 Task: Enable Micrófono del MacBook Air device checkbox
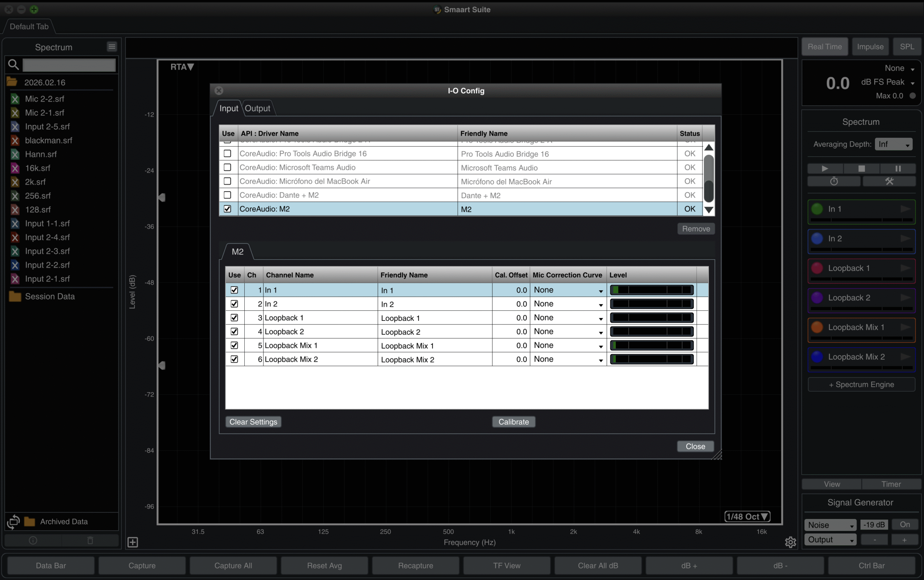(227, 181)
